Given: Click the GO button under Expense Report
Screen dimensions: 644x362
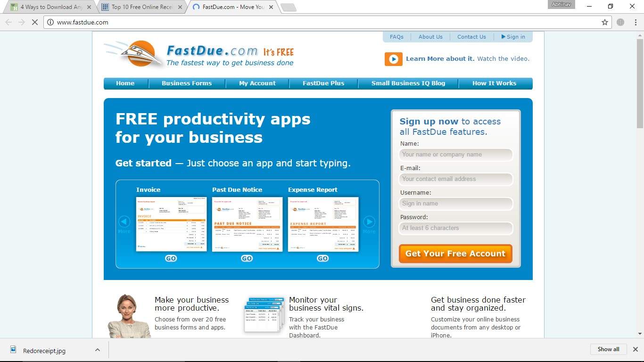Looking at the screenshot, I should pos(322,258).
